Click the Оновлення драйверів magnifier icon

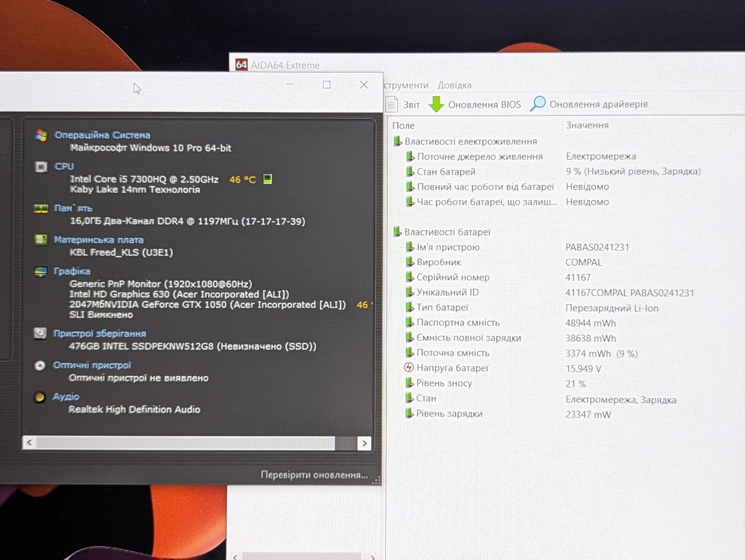[x=538, y=104]
